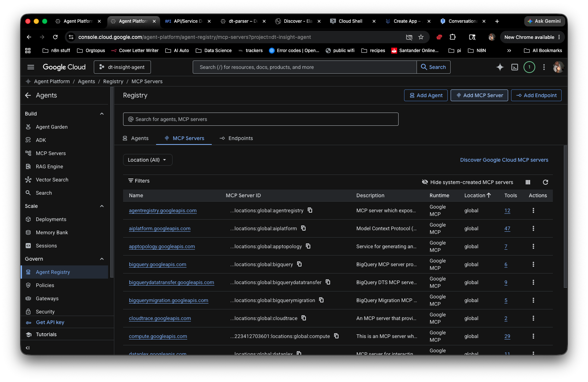This screenshot has width=588, height=382.
Task: Click the top Search button
Action: click(433, 67)
